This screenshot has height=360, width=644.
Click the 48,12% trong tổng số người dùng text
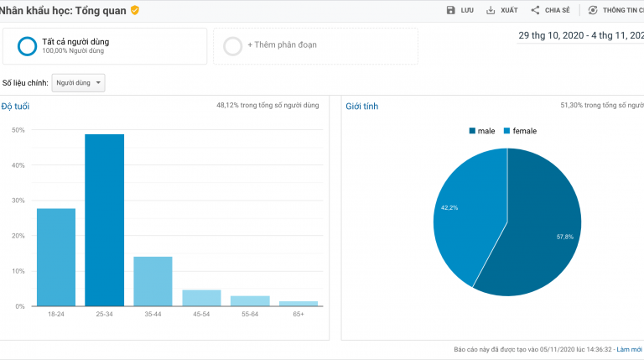[267, 105]
